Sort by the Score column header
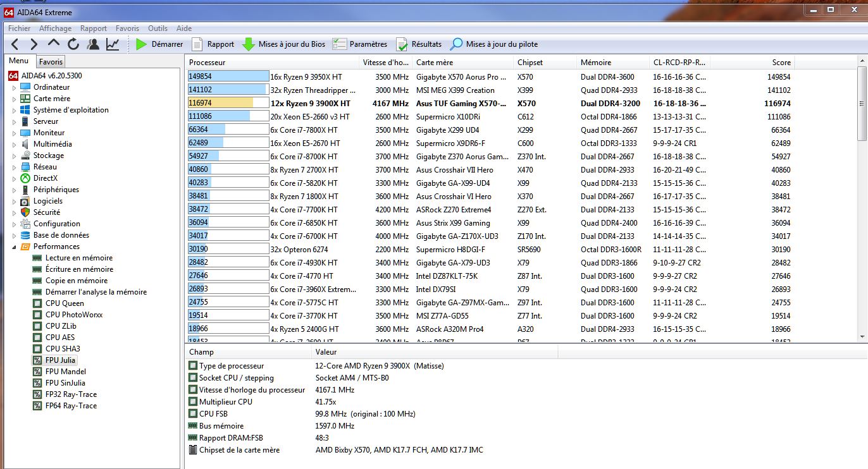 click(x=753, y=63)
